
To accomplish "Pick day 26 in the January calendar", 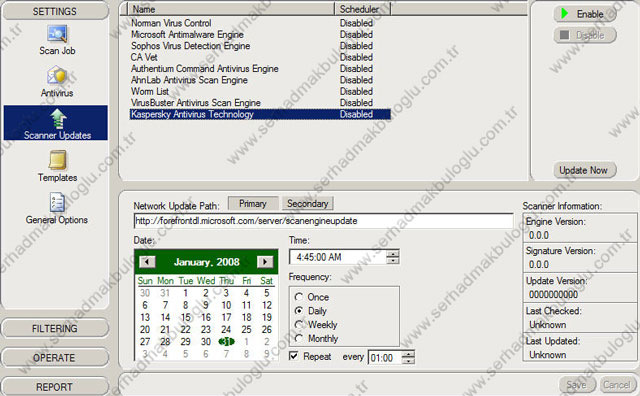I will tap(267, 329).
